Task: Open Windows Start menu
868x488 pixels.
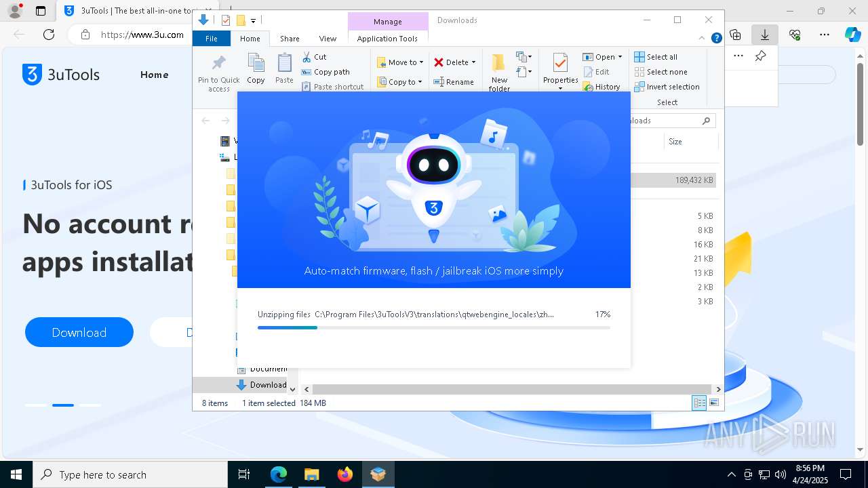Action: (16, 474)
